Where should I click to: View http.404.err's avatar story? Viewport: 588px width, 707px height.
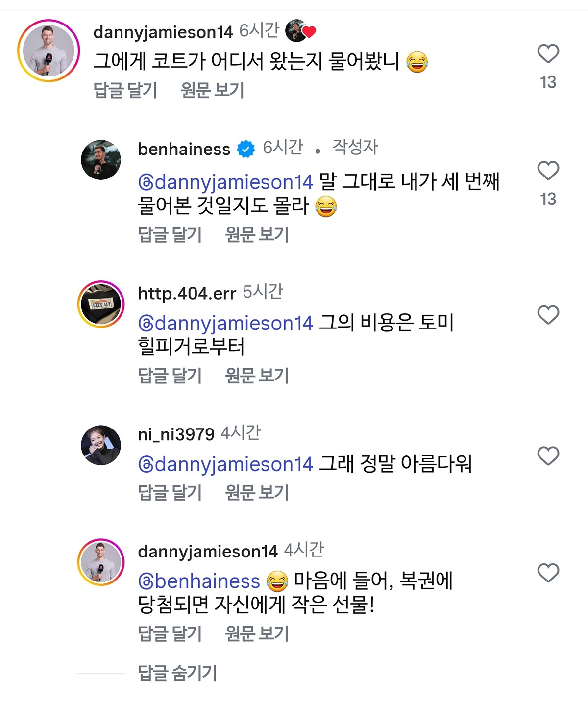tap(101, 304)
